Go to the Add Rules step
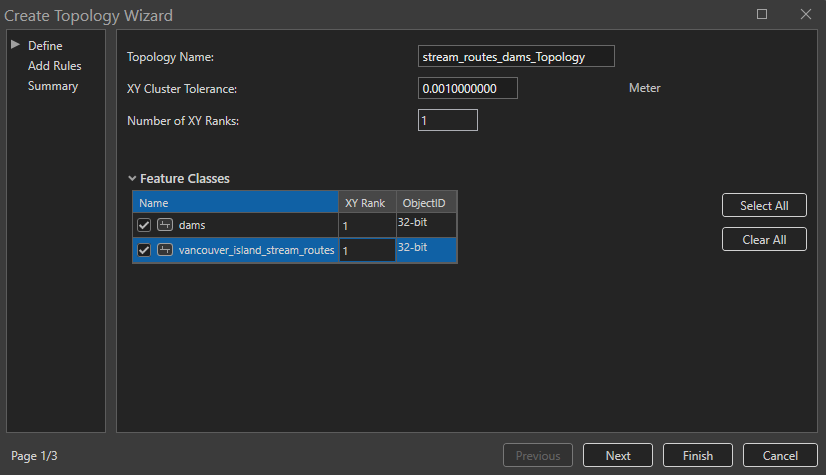This screenshot has width=826, height=475. (54, 66)
